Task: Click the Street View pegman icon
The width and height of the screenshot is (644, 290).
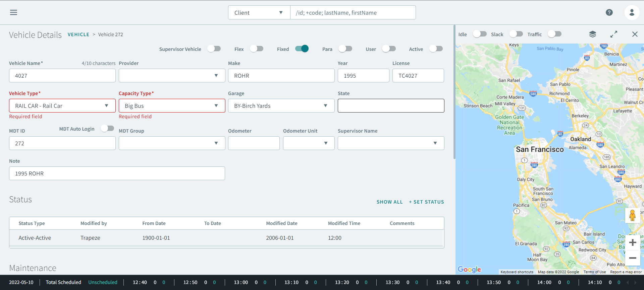Action: tap(632, 215)
